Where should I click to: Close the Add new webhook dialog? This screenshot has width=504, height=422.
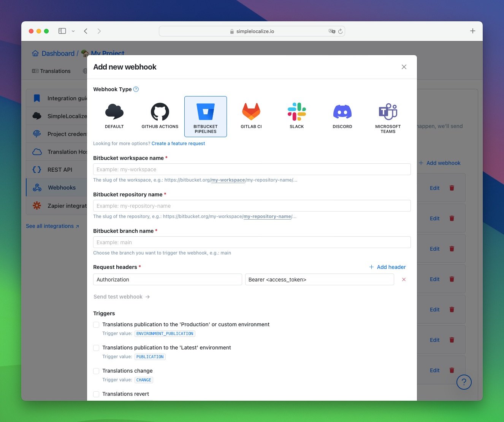(x=404, y=67)
